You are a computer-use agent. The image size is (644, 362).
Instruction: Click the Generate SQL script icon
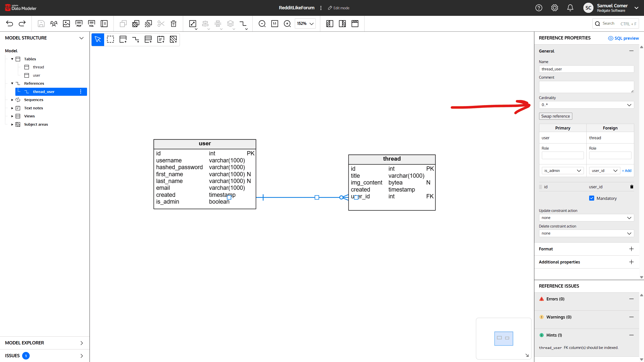click(x=92, y=24)
